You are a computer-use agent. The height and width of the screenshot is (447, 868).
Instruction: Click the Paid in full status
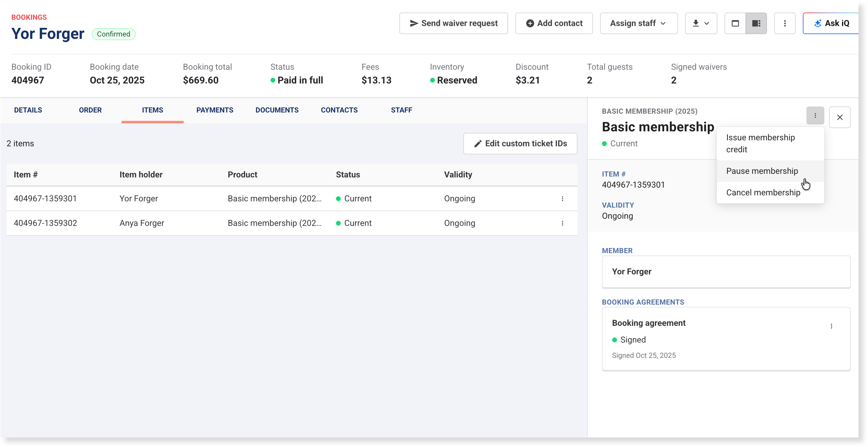click(297, 80)
